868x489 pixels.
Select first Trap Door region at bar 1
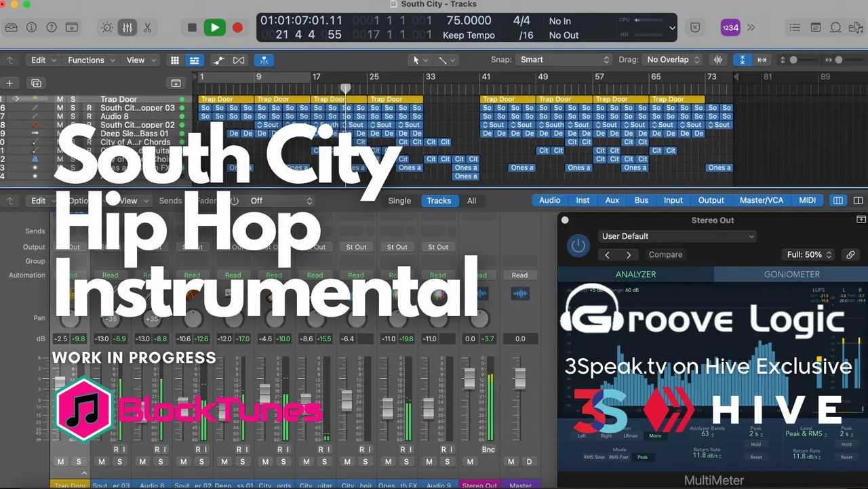point(226,99)
